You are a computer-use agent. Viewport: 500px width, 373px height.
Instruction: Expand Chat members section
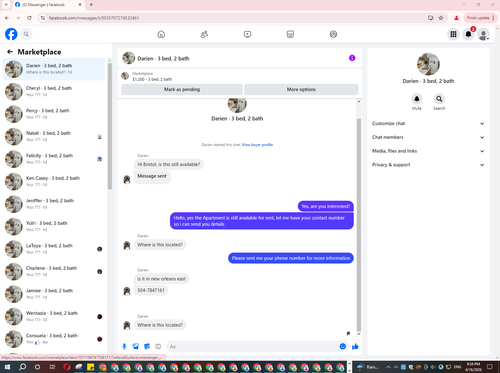[x=428, y=137]
